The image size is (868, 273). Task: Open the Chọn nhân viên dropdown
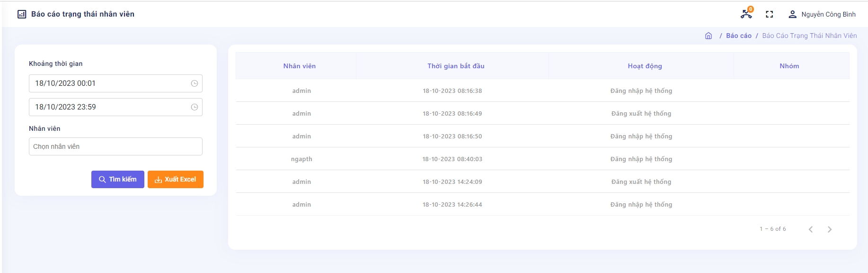click(115, 146)
